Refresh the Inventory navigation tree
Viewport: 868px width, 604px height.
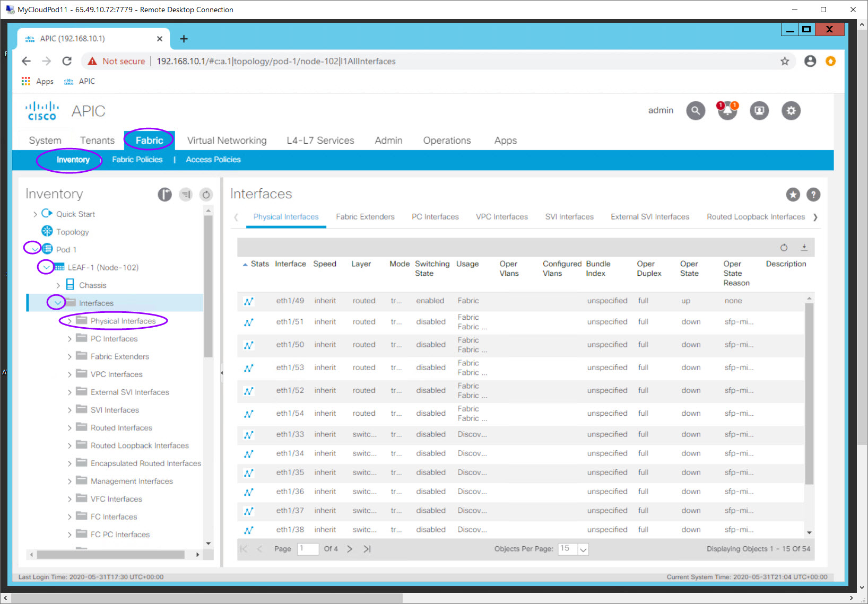(206, 195)
